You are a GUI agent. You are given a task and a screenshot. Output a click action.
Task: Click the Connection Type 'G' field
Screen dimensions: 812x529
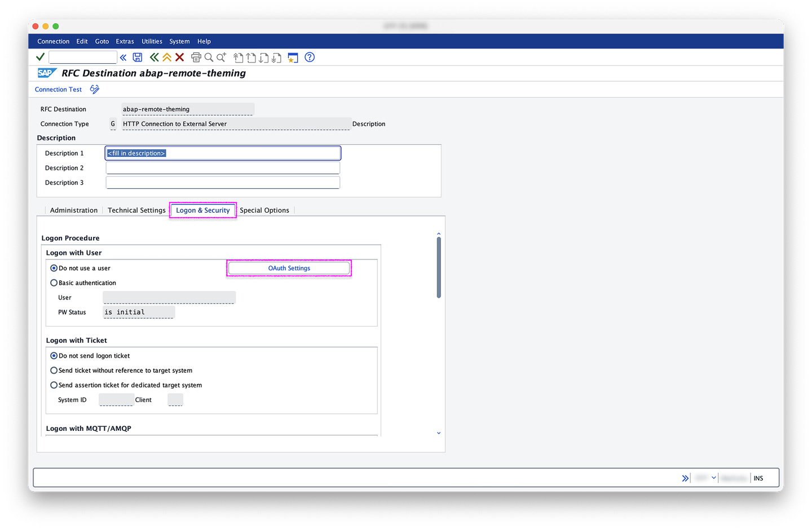click(113, 124)
